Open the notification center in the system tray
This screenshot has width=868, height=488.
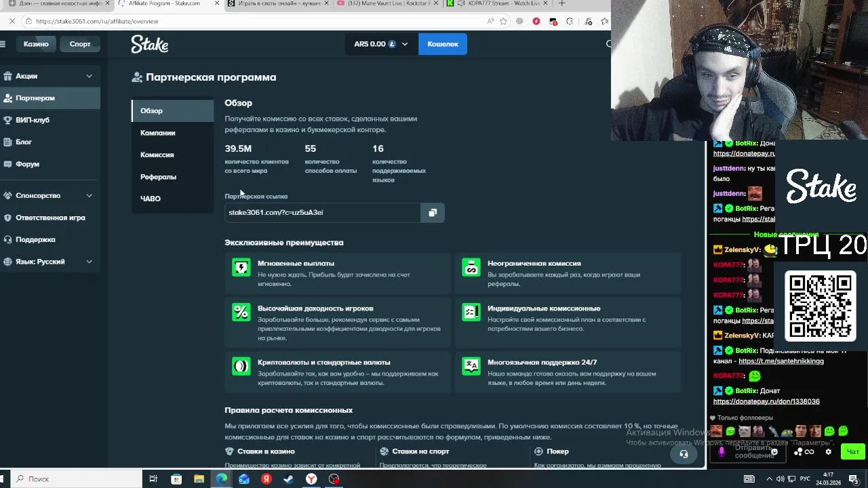(853, 479)
